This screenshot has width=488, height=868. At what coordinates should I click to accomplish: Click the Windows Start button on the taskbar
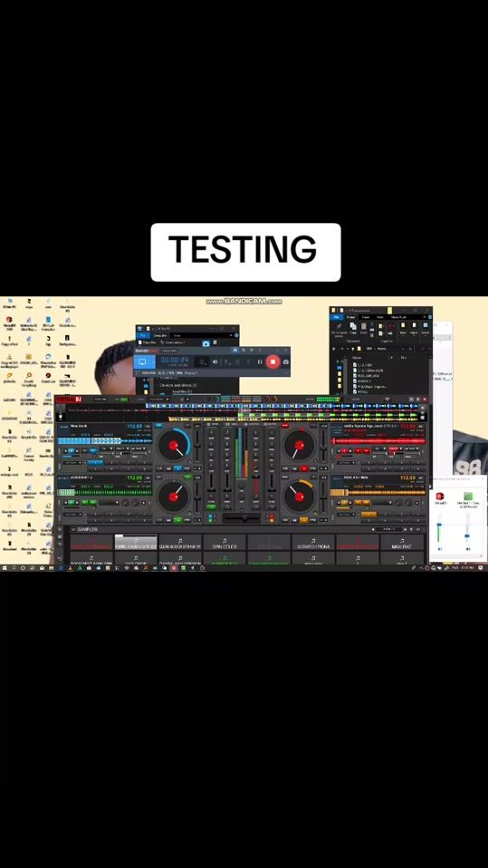point(4,567)
